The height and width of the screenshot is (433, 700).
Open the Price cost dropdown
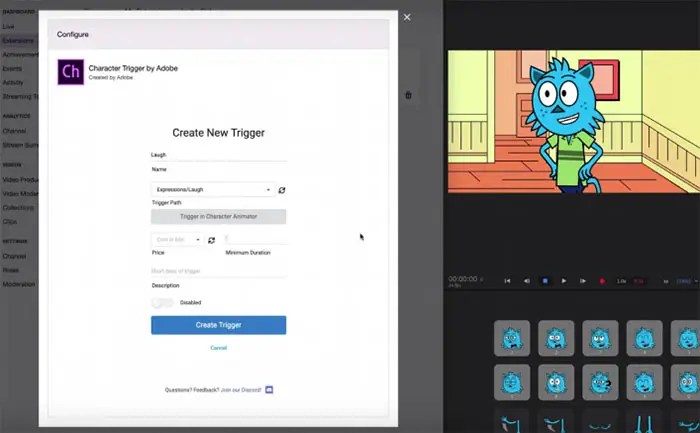click(x=178, y=240)
